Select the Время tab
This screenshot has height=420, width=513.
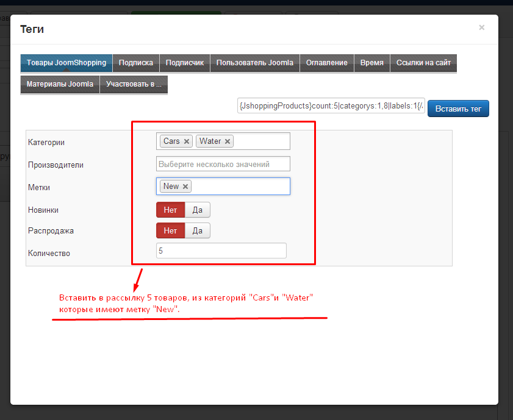pos(371,63)
